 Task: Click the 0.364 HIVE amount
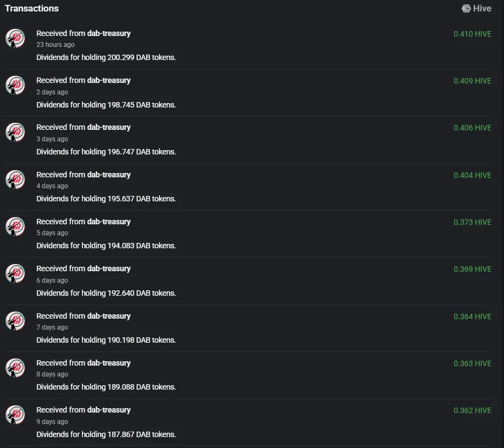pyautogui.click(x=472, y=316)
